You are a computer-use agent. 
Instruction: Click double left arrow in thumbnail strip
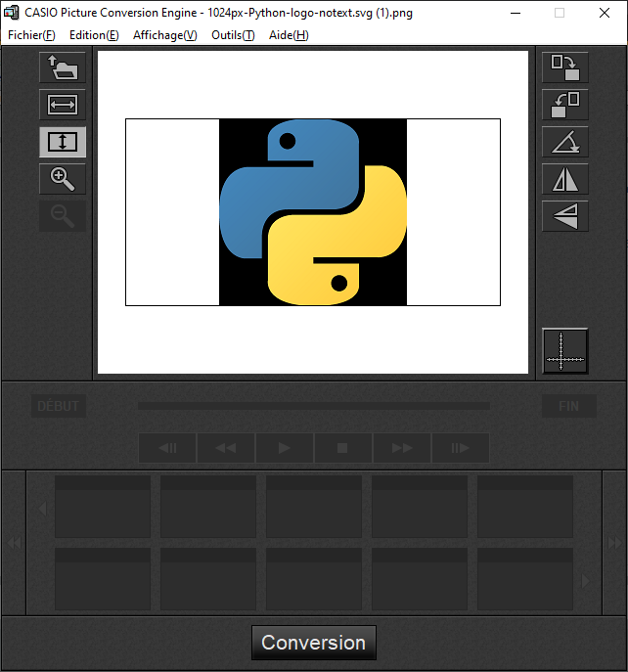tap(14, 543)
